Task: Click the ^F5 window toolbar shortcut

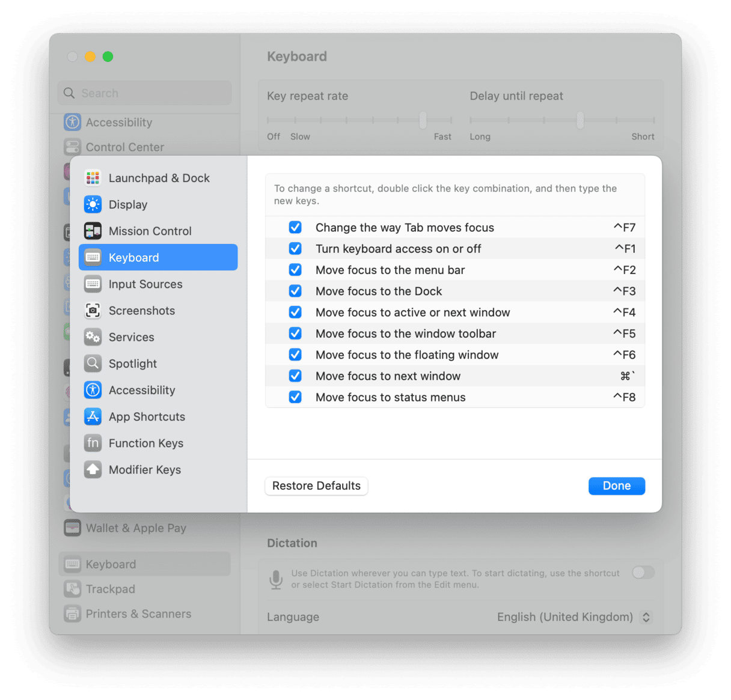Action: 625,333
